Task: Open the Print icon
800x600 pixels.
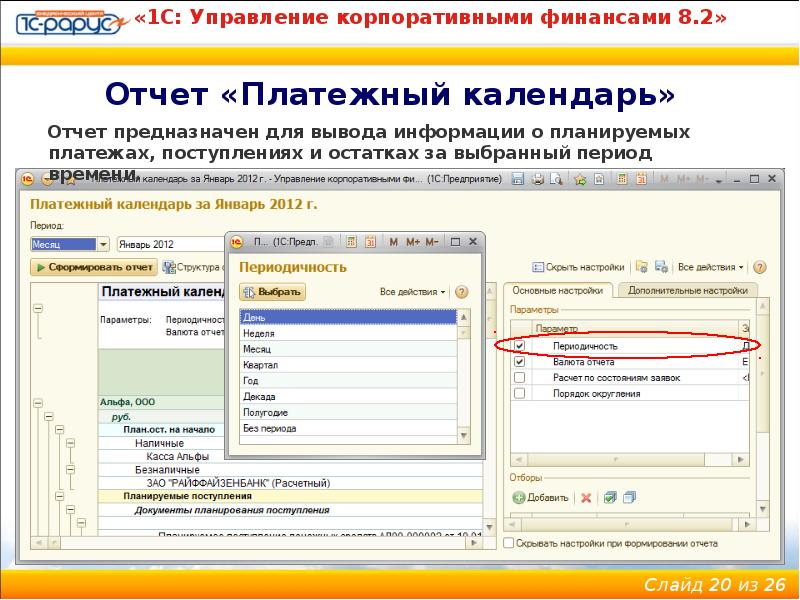Action: [535, 182]
